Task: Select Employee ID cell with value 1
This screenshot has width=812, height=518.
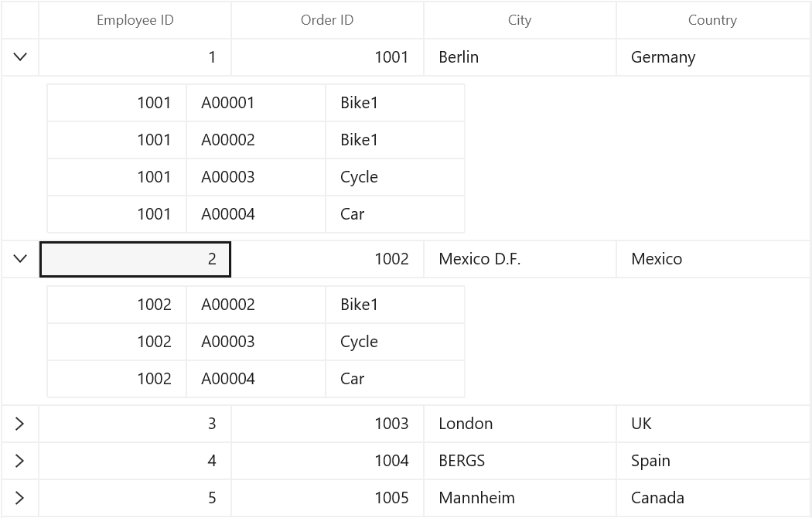Action: [x=135, y=57]
